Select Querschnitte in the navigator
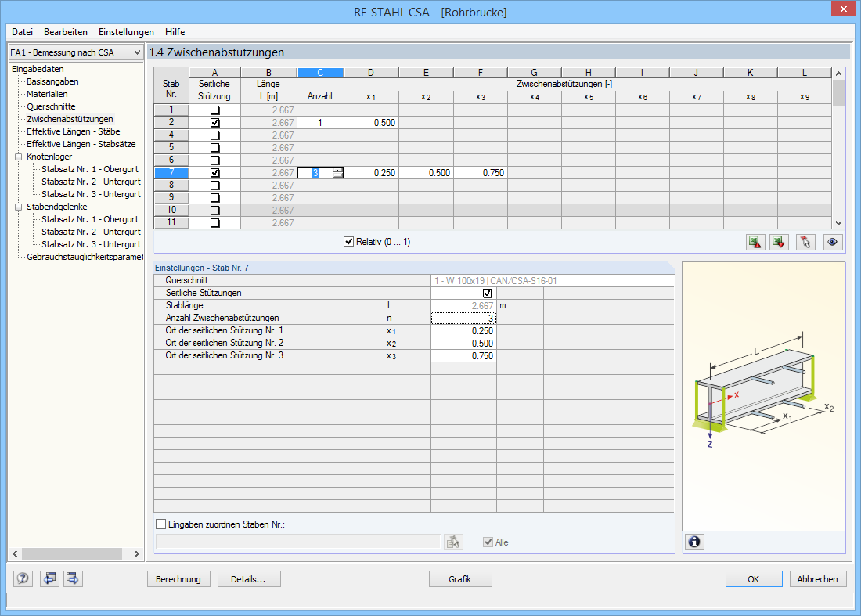861x616 pixels. coord(51,106)
